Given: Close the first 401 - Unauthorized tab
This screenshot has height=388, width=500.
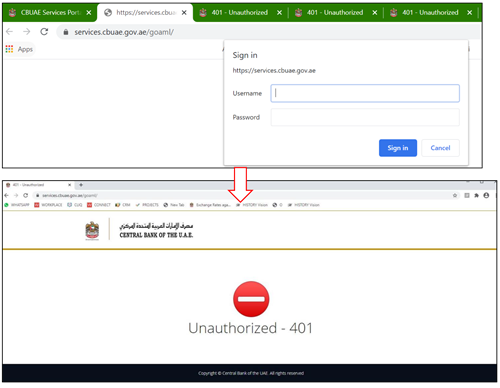Looking at the screenshot, I should pos(279,13).
